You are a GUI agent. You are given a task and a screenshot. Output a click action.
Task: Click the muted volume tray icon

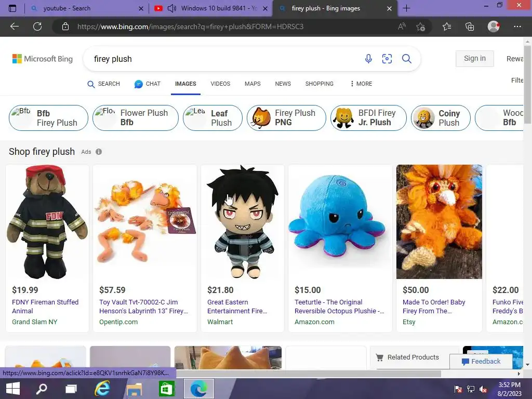tap(483, 389)
